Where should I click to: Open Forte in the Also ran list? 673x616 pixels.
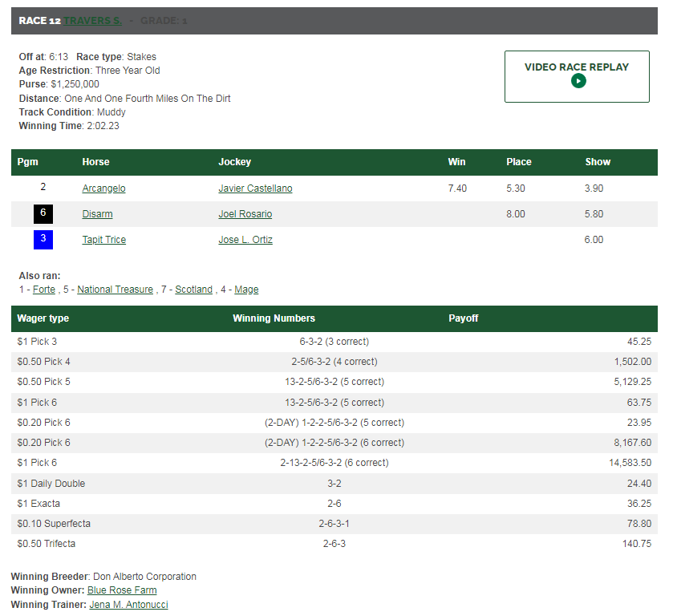coord(44,290)
